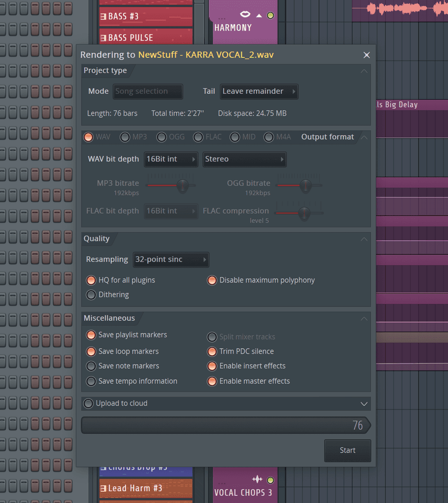Open the Tail dropdown set to Leave remainder

point(259,91)
